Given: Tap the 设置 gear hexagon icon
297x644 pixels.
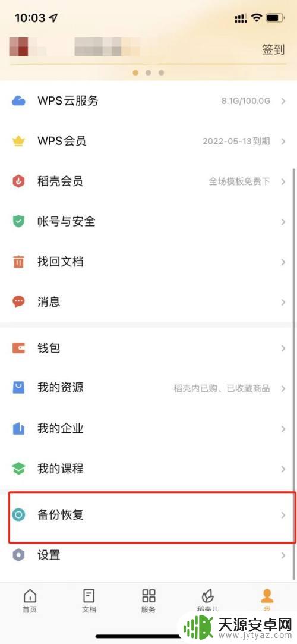Looking at the screenshot, I should tap(18, 555).
